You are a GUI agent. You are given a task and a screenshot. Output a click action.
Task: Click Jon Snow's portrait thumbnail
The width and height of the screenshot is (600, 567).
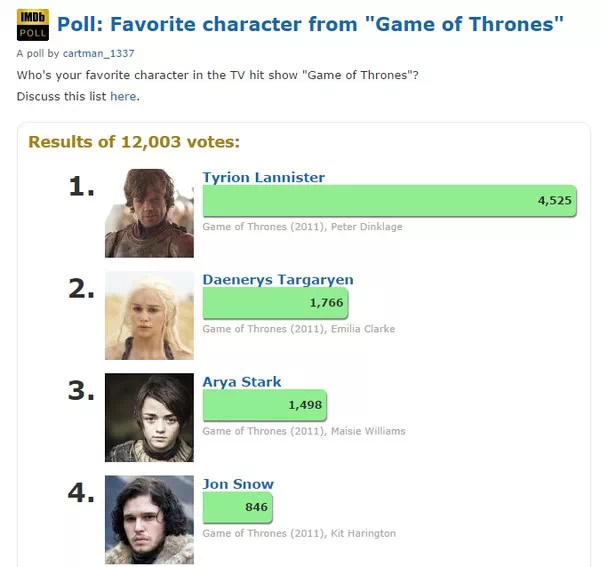(149, 520)
